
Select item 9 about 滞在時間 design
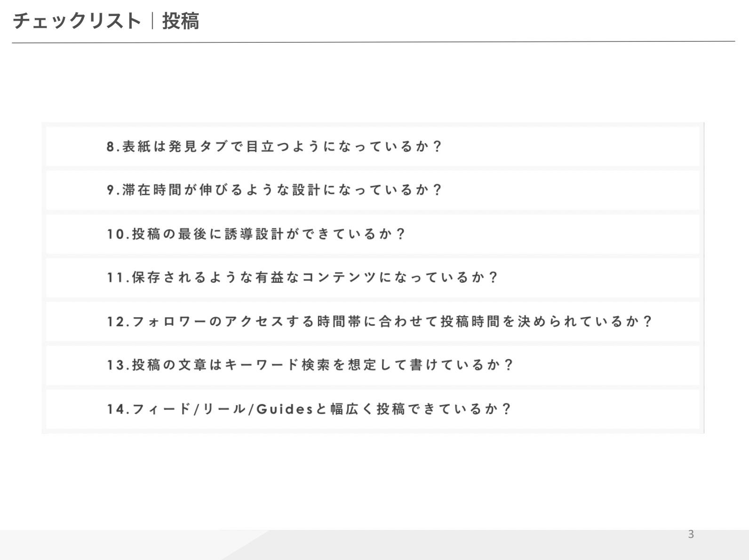point(373,190)
